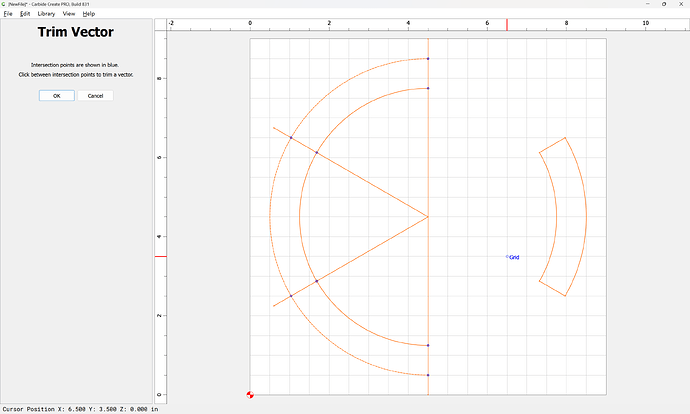Click intersection of lower diagonal and outer arc
Viewport: 690px width, 414px height.
(x=291, y=296)
